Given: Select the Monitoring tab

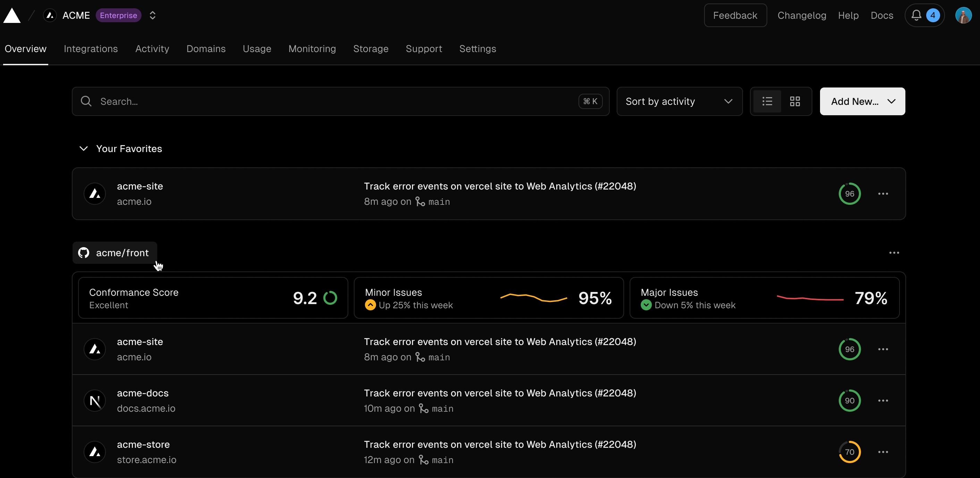Looking at the screenshot, I should pyautogui.click(x=312, y=49).
